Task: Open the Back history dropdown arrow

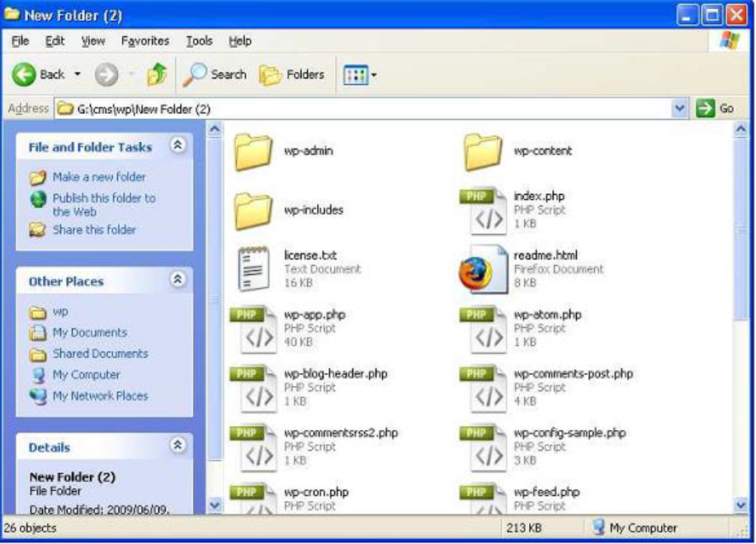Action: coord(78,75)
